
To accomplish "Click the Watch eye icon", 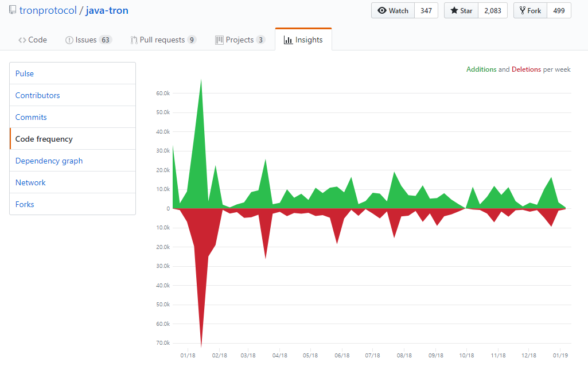I will [381, 10].
